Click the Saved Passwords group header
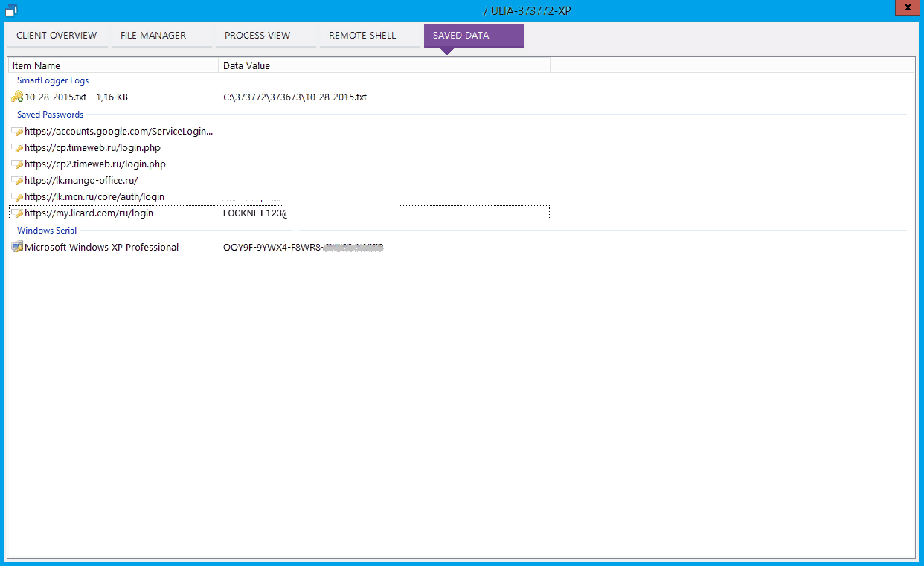The width and height of the screenshot is (924, 566). 51,115
